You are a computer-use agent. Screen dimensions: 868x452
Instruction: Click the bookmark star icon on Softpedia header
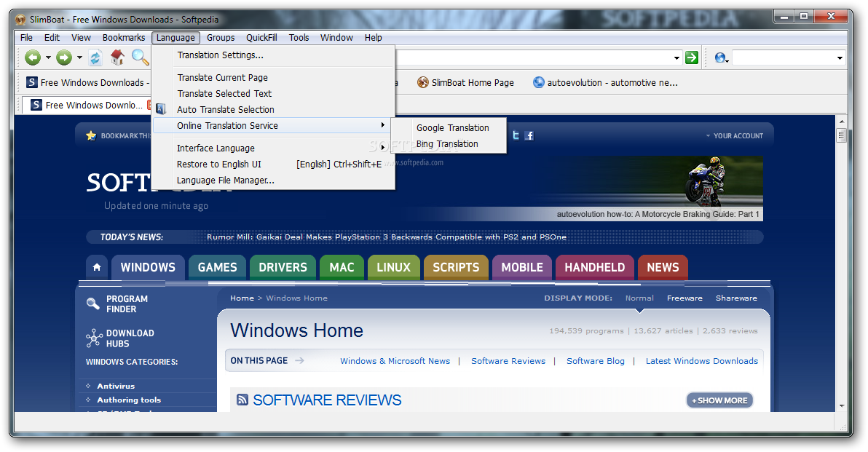click(x=91, y=135)
